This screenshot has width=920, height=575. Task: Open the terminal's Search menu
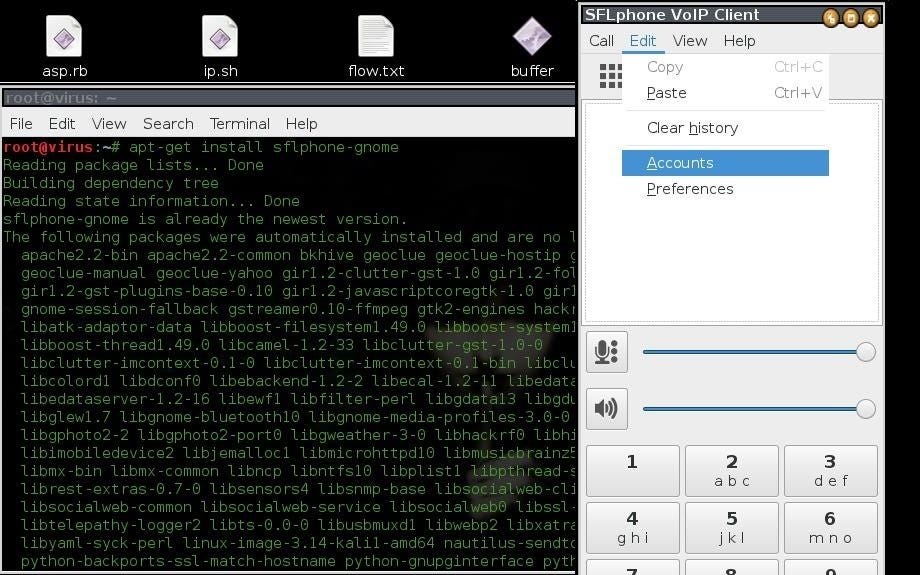168,124
